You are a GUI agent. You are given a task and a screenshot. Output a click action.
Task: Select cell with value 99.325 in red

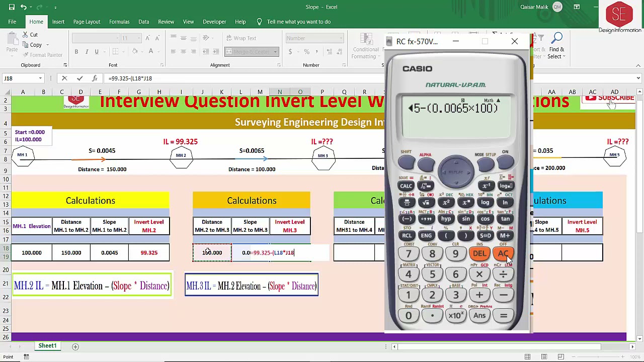pos(149,253)
